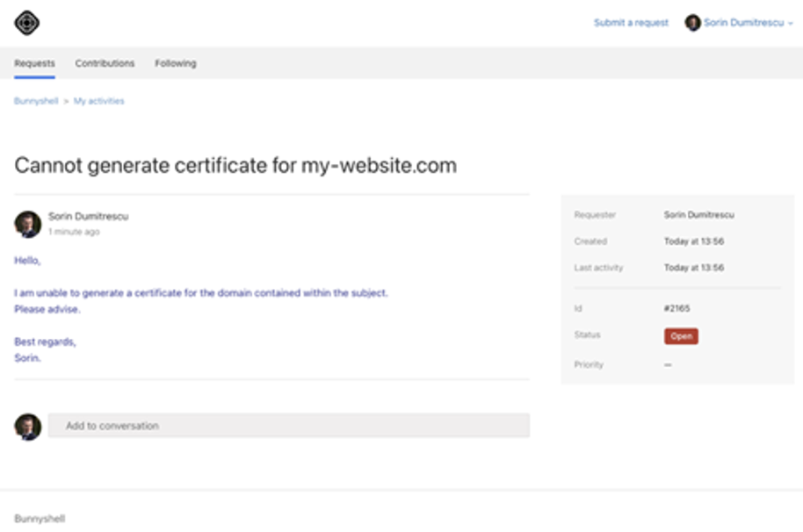Image resolution: width=803 pixels, height=532 pixels.
Task: Switch to the Contributions tab
Action: pos(105,63)
